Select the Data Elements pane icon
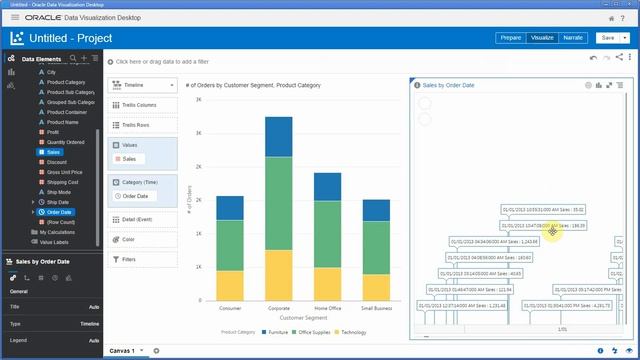 point(11,58)
